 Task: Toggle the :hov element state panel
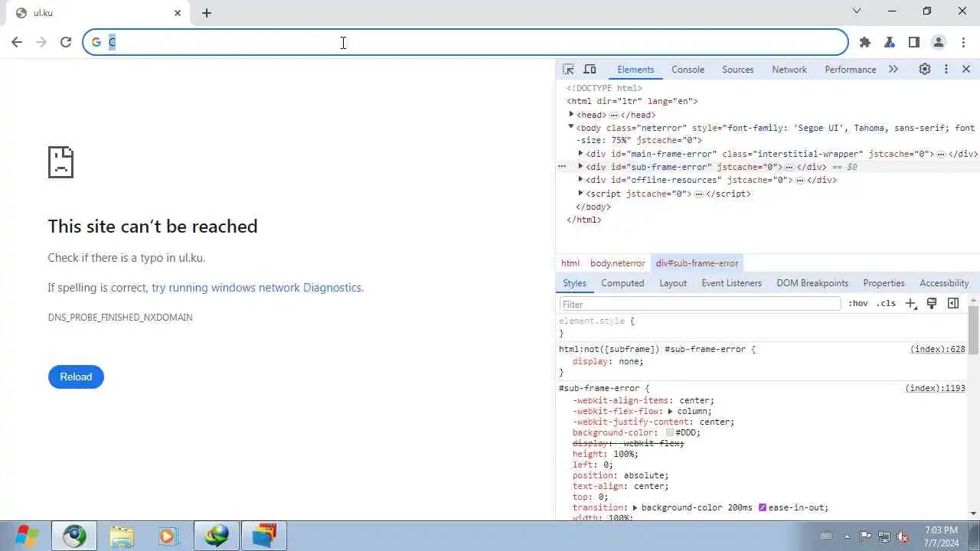(858, 304)
